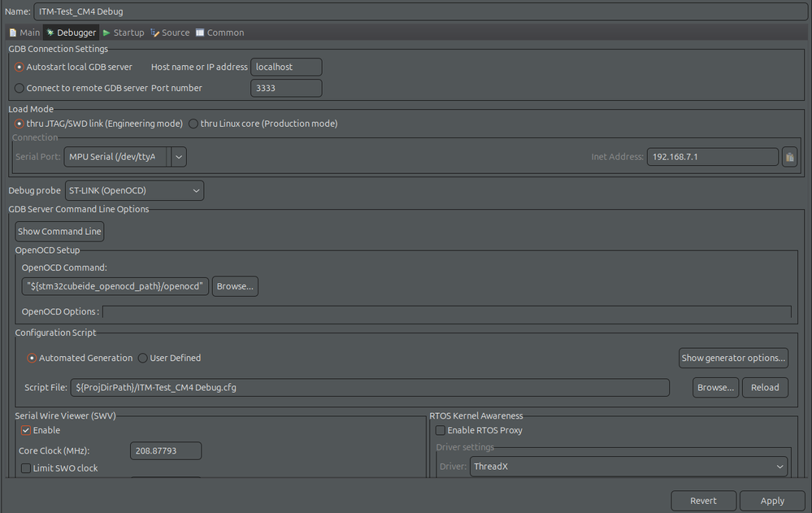
Task: Choose User Defined configuration script generation
Action: [x=143, y=358]
